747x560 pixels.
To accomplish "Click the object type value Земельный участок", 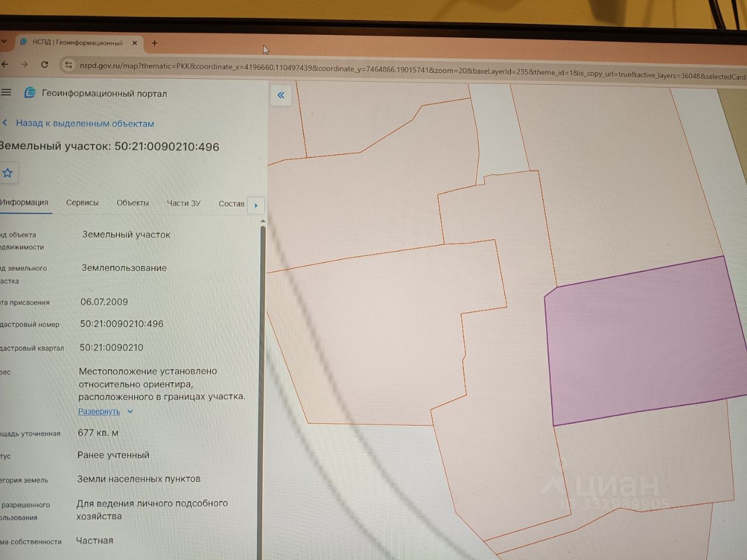I will tap(126, 235).
